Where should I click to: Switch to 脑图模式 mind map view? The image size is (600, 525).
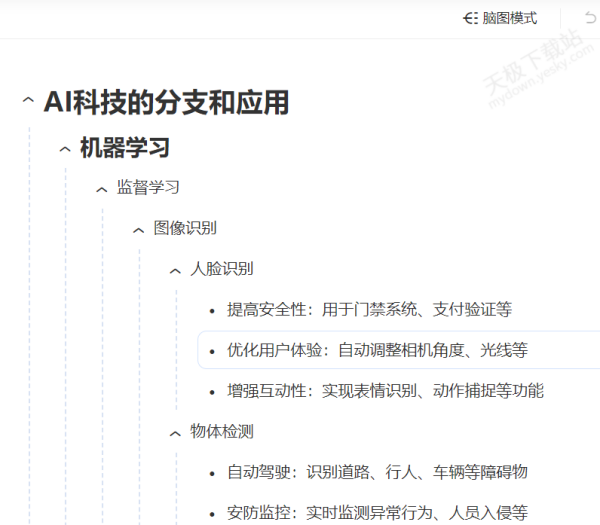500,18
